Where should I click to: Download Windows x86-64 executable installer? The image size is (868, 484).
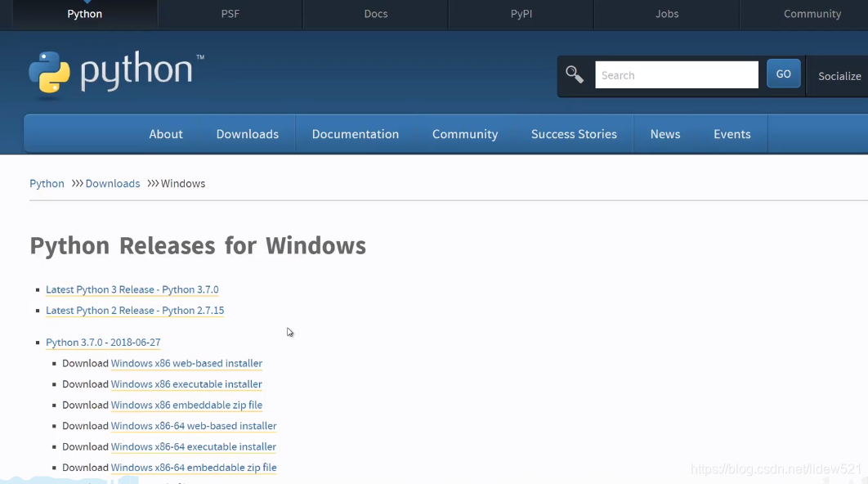194,447
